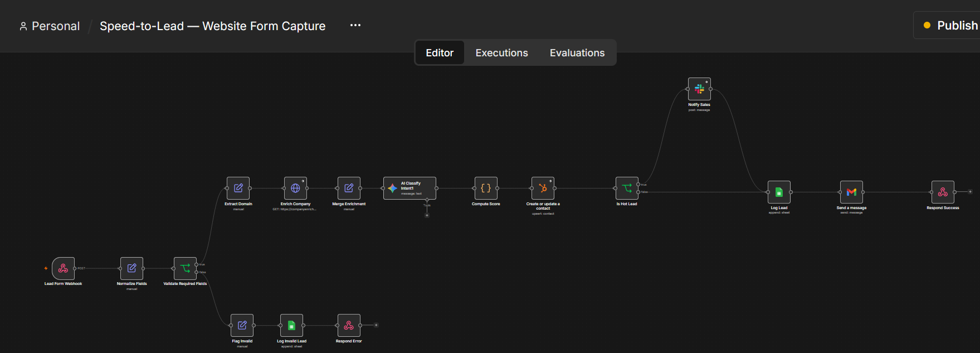Switch to the Executions tab
The height and width of the screenshot is (353, 980).
501,53
